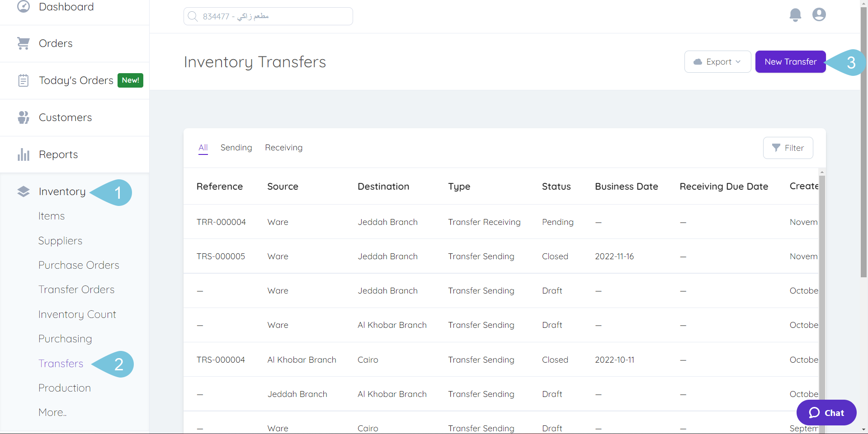Screen dimensions: 868x434
Task: Switch to the Receiving tab
Action: pos(283,147)
